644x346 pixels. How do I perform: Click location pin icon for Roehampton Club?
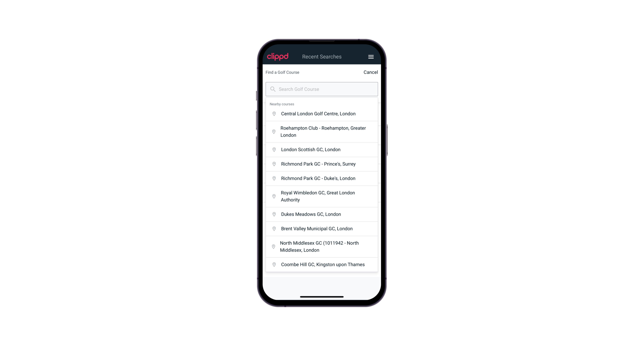click(x=273, y=132)
